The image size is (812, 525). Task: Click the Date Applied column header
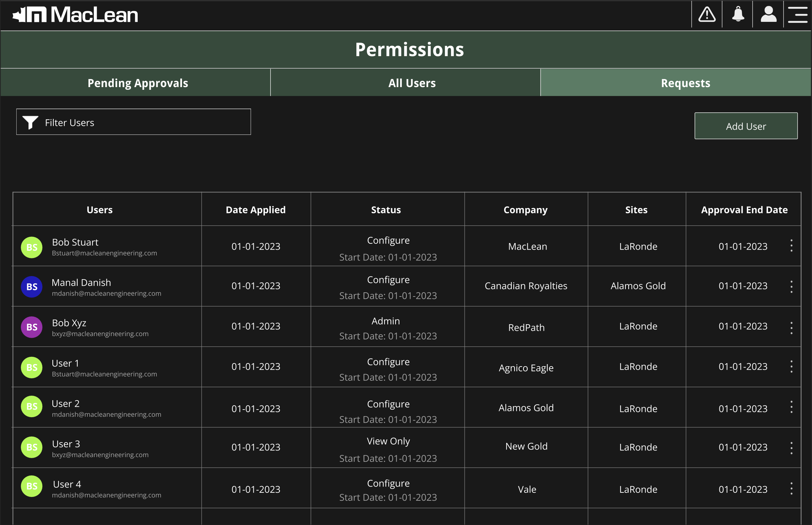pyautogui.click(x=256, y=209)
